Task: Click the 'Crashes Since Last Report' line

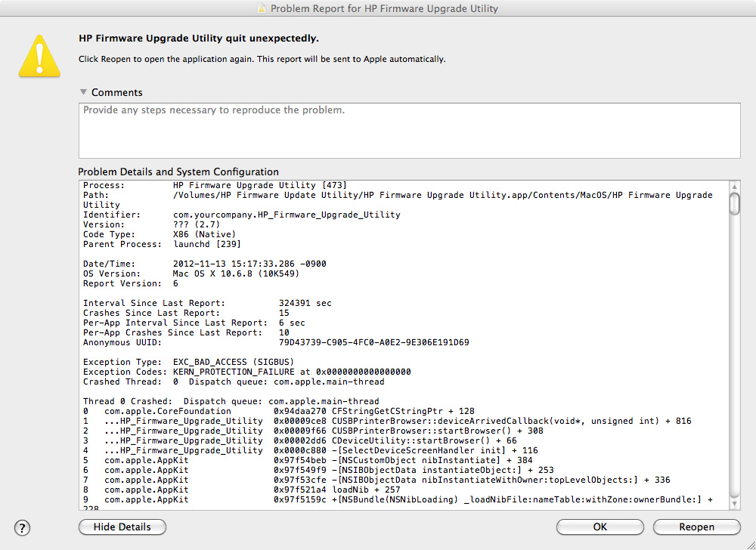Action: [186, 313]
